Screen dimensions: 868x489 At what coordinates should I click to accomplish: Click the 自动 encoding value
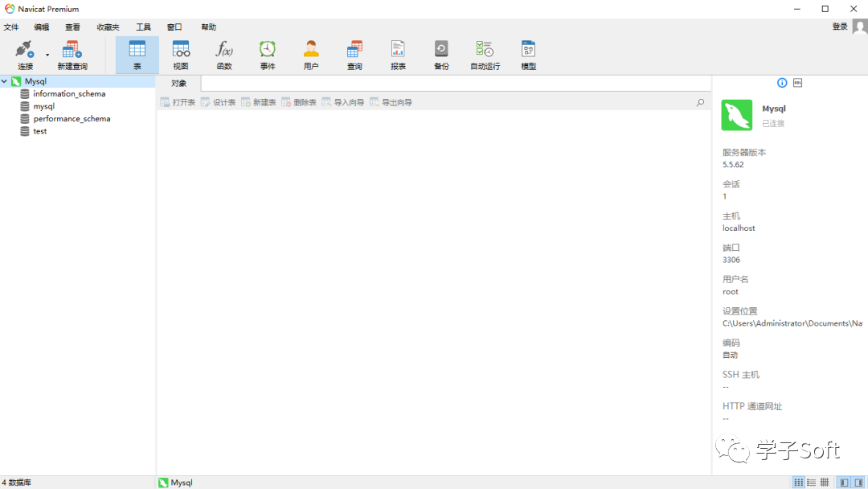point(730,355)
